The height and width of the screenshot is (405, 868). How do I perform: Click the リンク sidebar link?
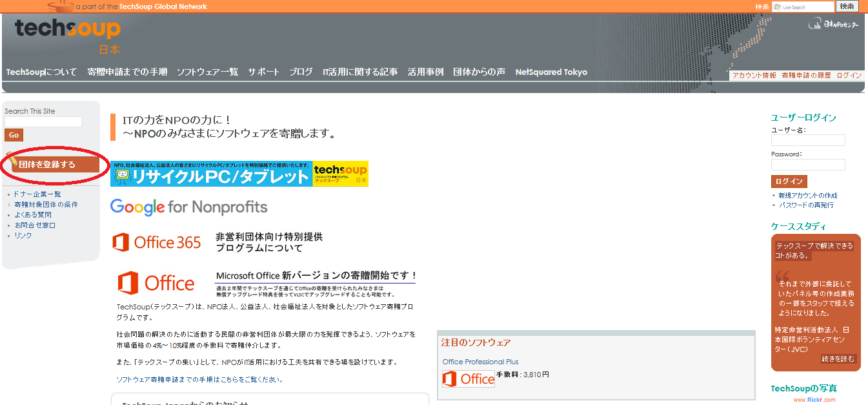(x=23, y=236)
